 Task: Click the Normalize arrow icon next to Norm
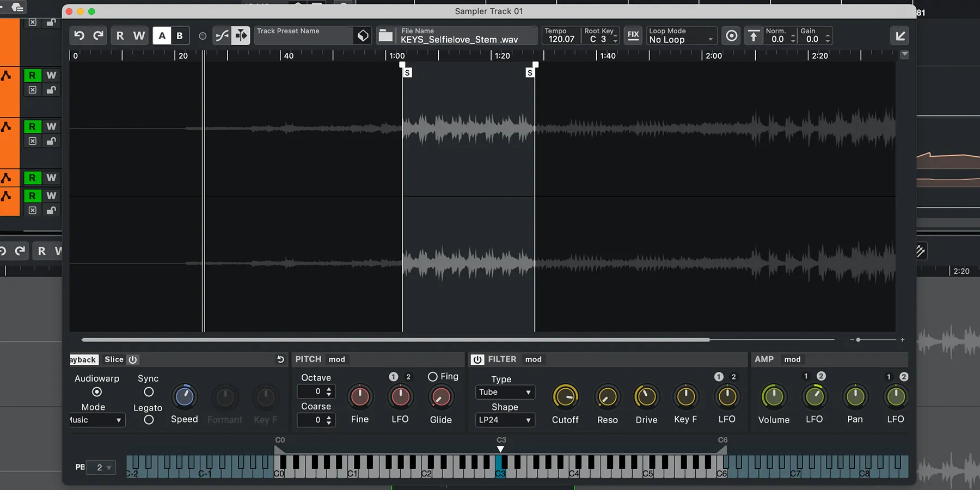[x=754, y=35]
